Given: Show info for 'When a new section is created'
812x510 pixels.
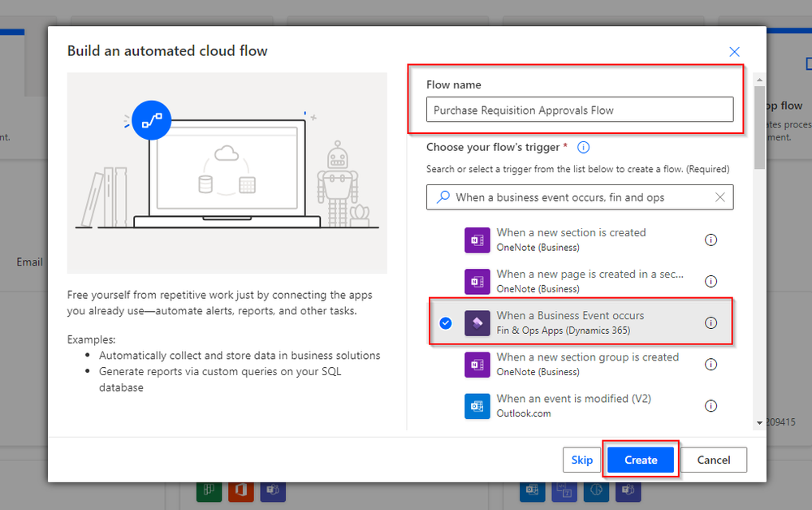Looking at the screenshot, I should (710, 240).
